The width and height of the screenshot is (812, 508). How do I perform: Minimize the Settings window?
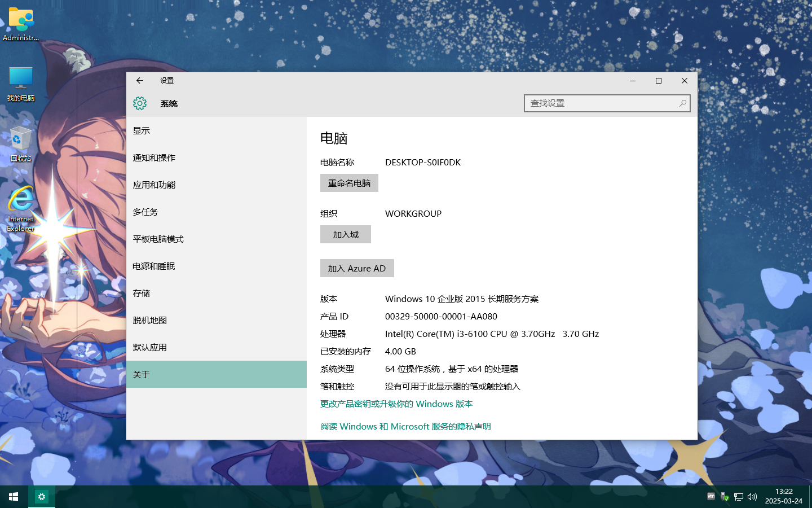coord(633,81)
